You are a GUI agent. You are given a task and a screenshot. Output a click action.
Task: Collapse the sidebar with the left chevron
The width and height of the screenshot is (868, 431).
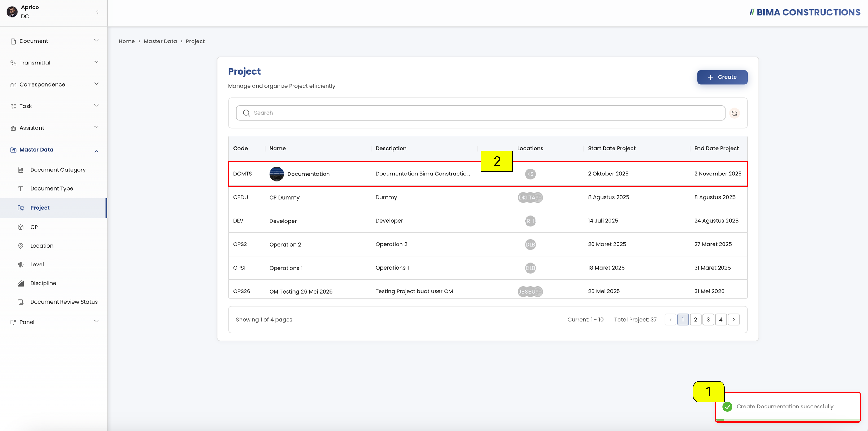coord(97,12)
